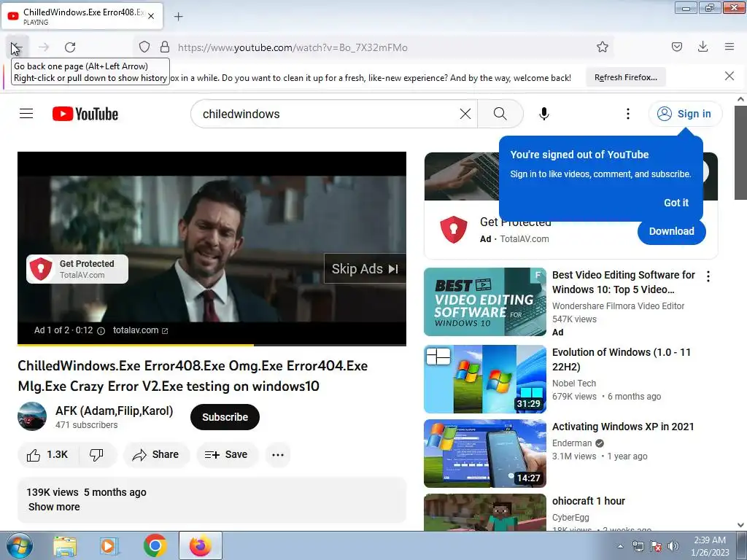Image resolution: width=747 pixels, height=560 pixels.
Task: Click Refresh Firefox button
Action: 625,77
